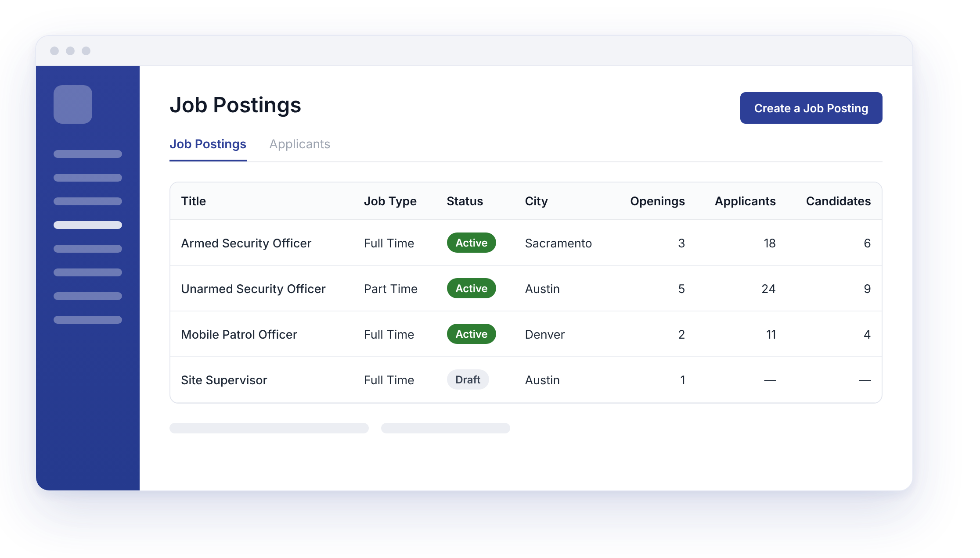Open the Mobile Patrol Officer posting
Image resolution: width=980 pixels, height=558 pixels.
pyautogui.click(x=239, y=334)
